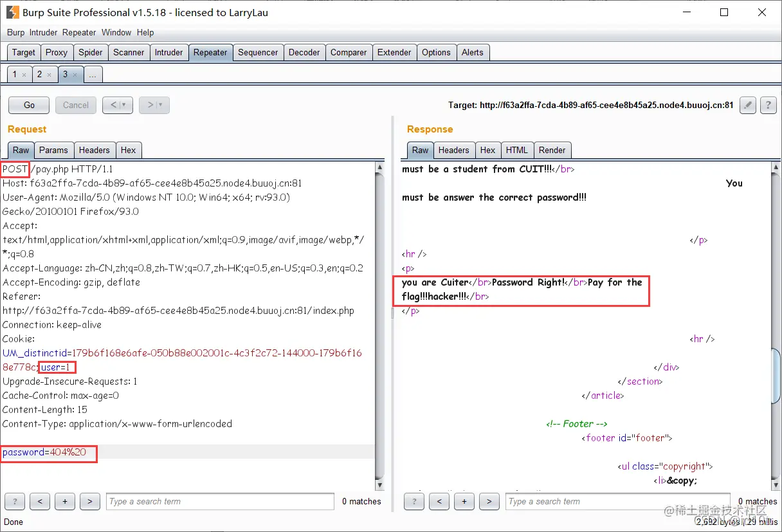Open the response Hex view tab

coord(488,150)
